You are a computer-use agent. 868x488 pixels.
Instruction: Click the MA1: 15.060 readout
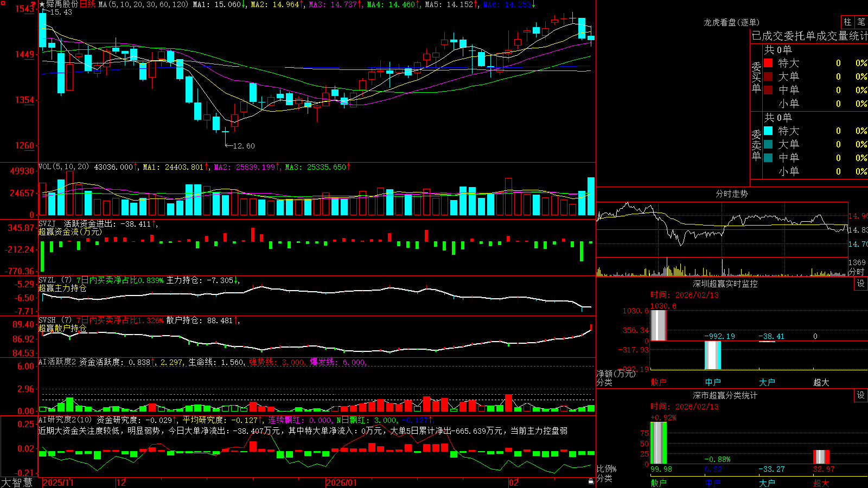pyautogui.click(x=219, y=4)
